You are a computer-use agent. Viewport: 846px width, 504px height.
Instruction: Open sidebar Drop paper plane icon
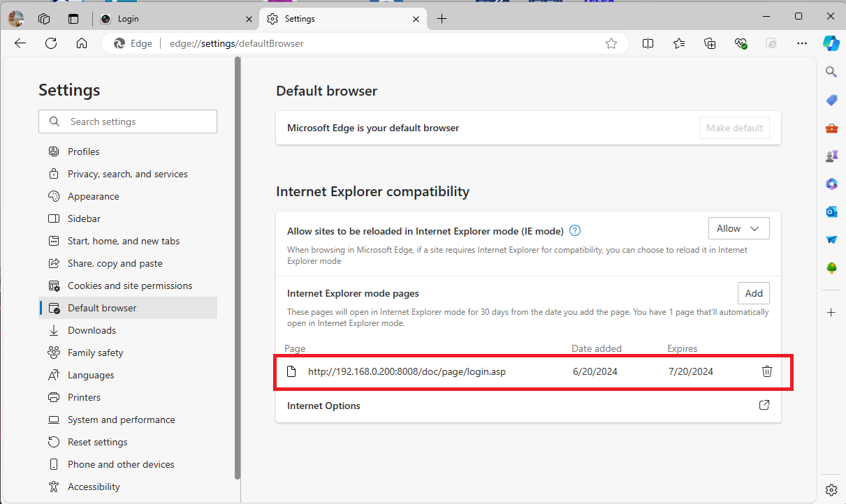831,239
